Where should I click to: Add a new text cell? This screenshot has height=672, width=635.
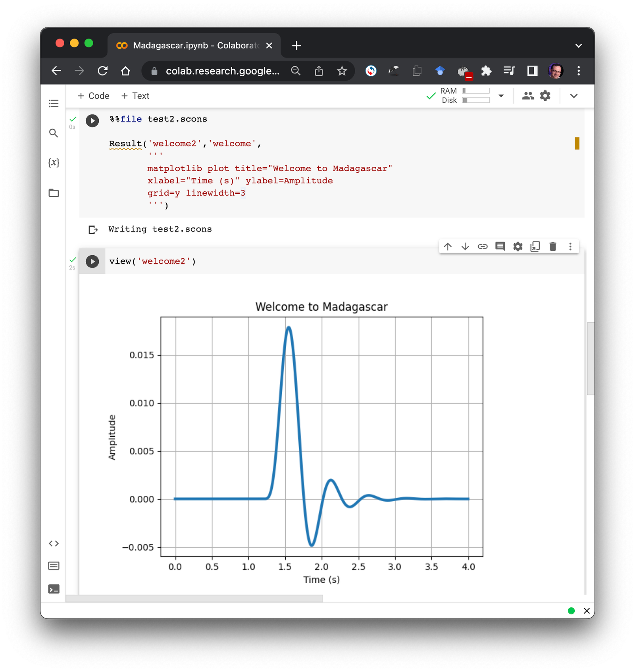pos(135,96)
